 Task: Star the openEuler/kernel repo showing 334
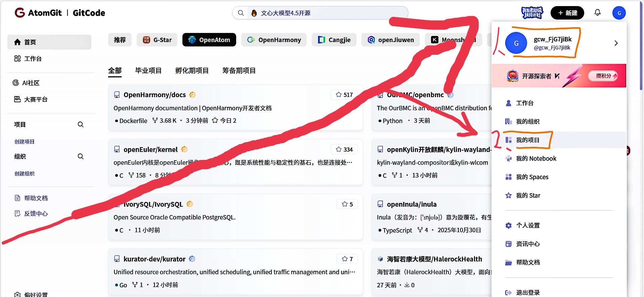pyautogui.click(x=344, y=149)
